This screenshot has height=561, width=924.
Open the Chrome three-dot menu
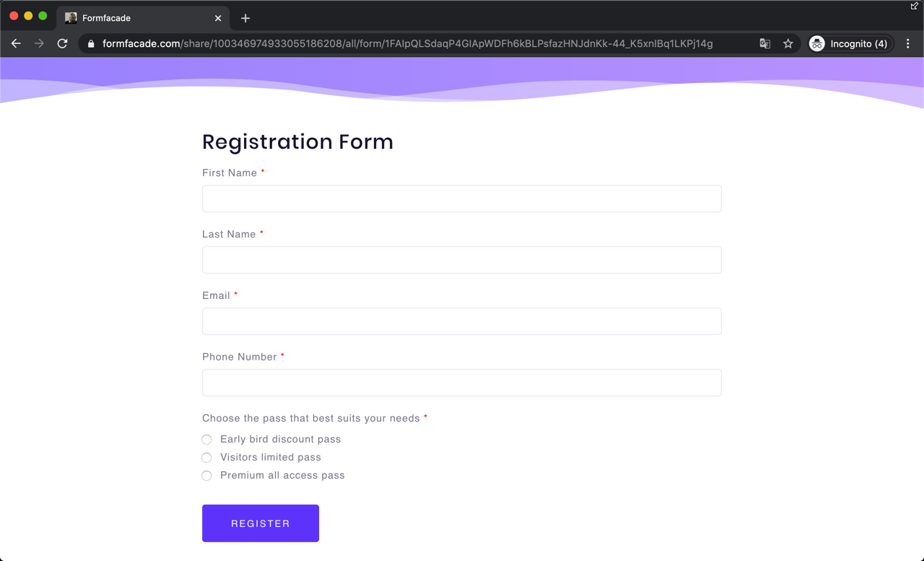coord(908,43)
